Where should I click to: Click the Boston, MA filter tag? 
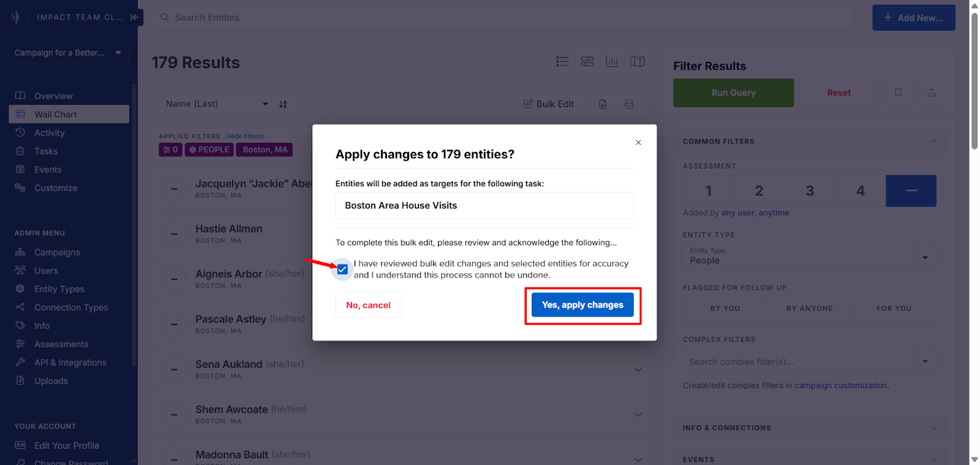[265, 149]
